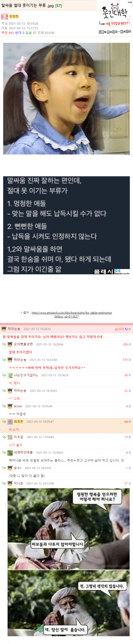Viewport: 133px width, 644px height.
Task: Click the 575 vote count on 차파는놈's reply
Action: point(125,360)
